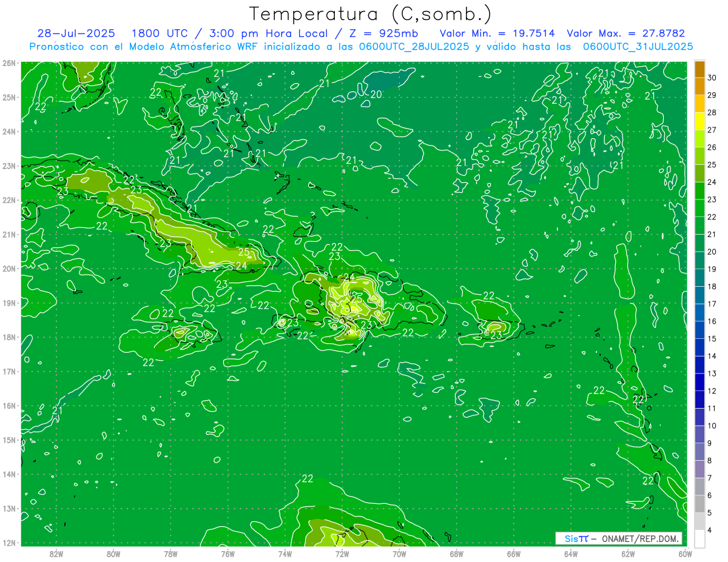Screen dimensions: 728x562
Task: Click the 'Valor Max. = 27.8782' reading
Action: click(625, 33)
